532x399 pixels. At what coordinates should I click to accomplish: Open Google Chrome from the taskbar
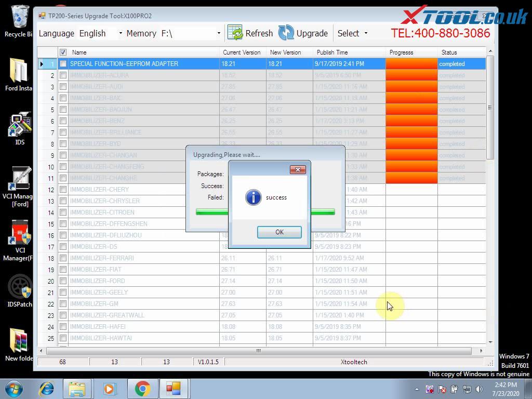142,388
